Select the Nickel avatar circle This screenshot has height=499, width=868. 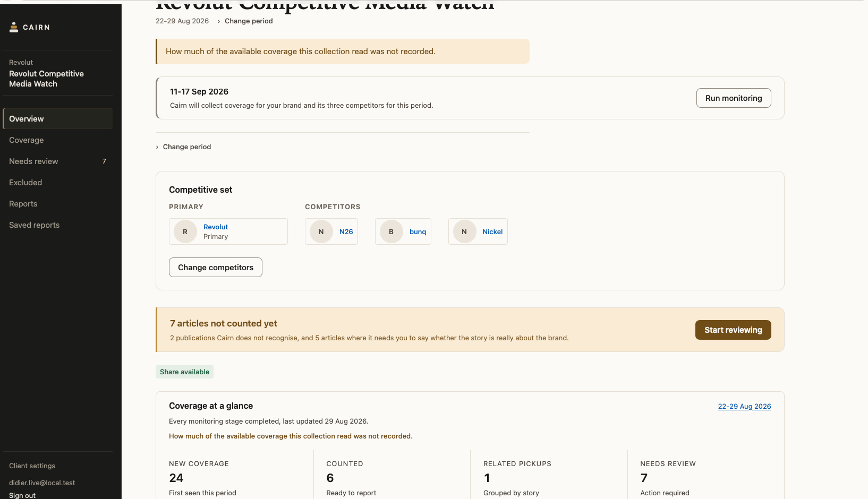464,231
